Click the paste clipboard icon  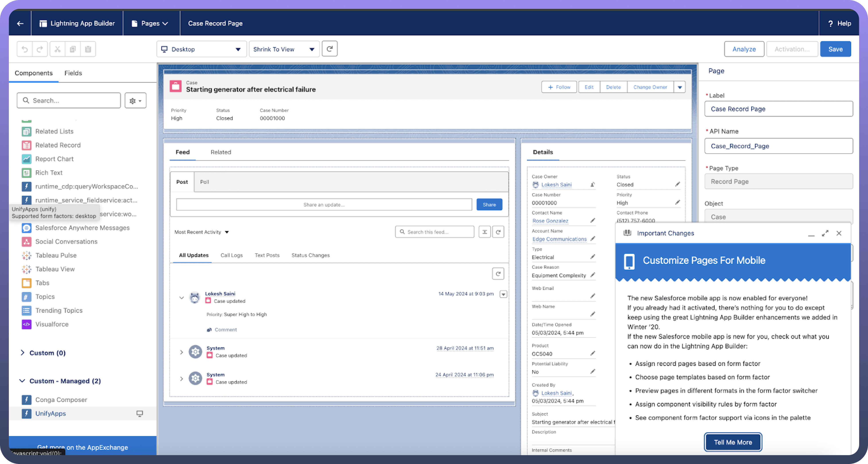pyautogui.click(x=88, y=49)
